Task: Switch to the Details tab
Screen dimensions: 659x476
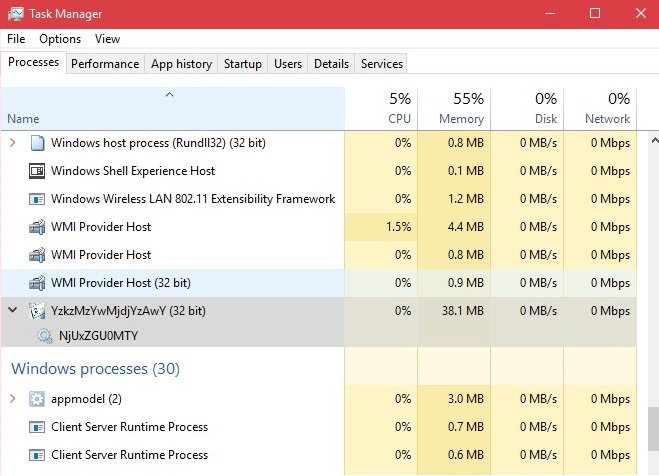Action: (331, 64)
